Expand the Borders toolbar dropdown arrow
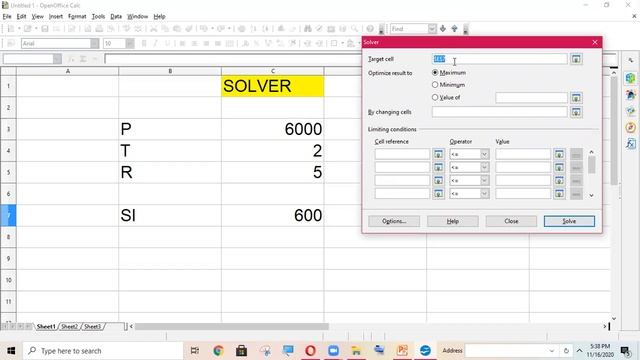 point(342,43)
